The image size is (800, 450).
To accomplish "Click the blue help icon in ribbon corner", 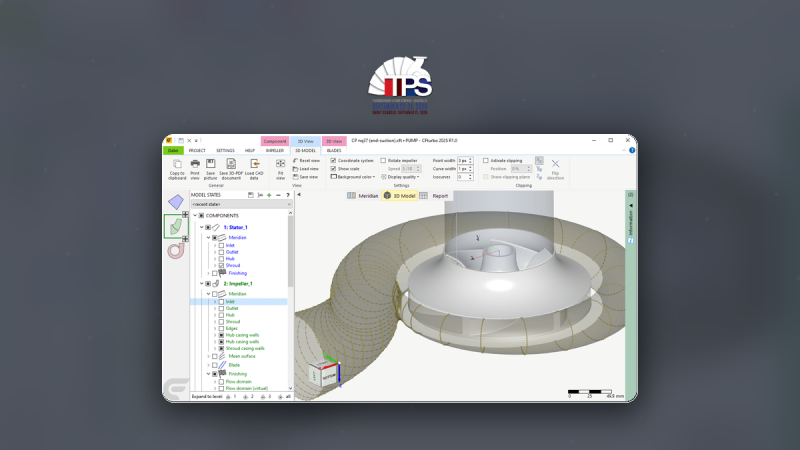I will tap(632, 151).
